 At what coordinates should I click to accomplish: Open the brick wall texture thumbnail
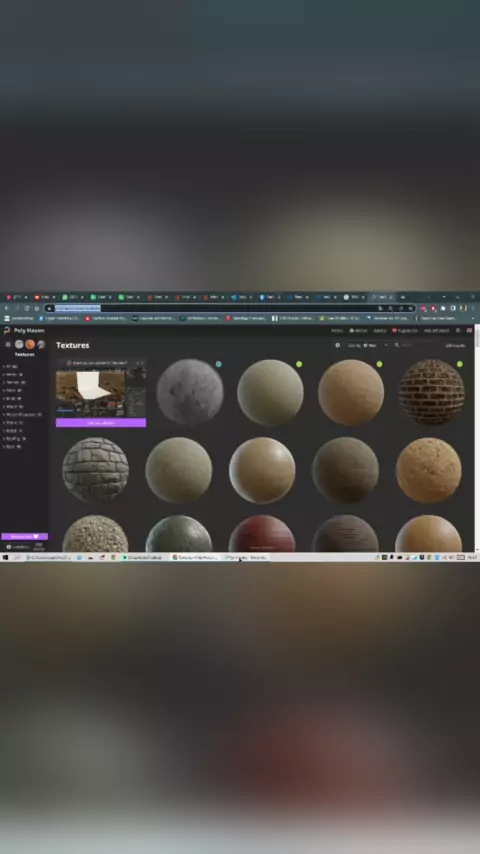[431, 391]
